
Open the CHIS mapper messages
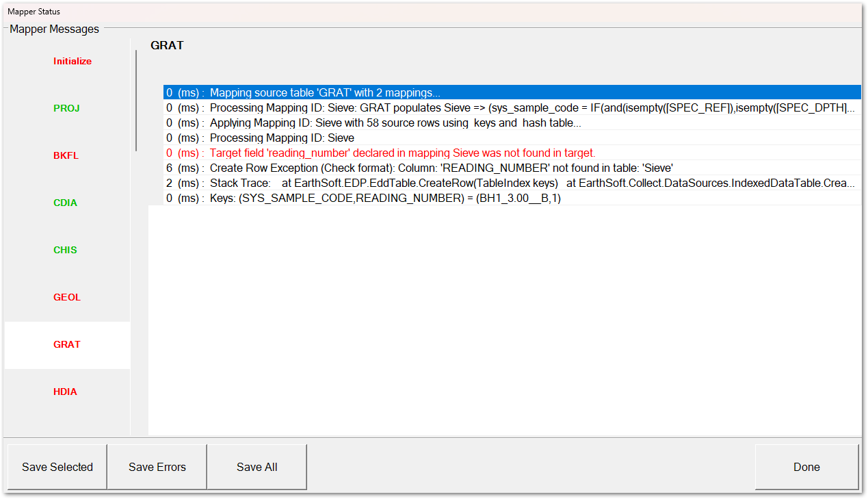pyautogui.click(x=65, y=250)
